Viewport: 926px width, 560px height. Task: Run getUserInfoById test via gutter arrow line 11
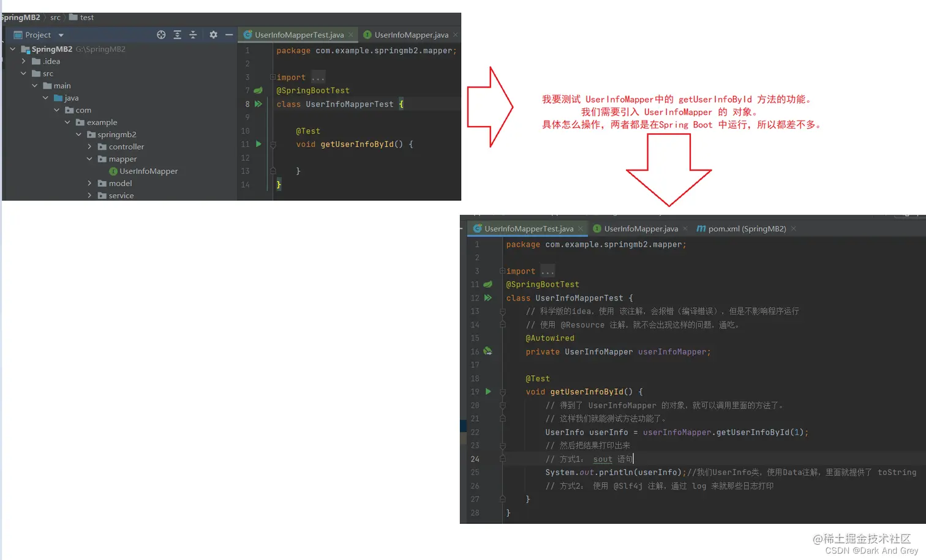click(x=258, y=144)
